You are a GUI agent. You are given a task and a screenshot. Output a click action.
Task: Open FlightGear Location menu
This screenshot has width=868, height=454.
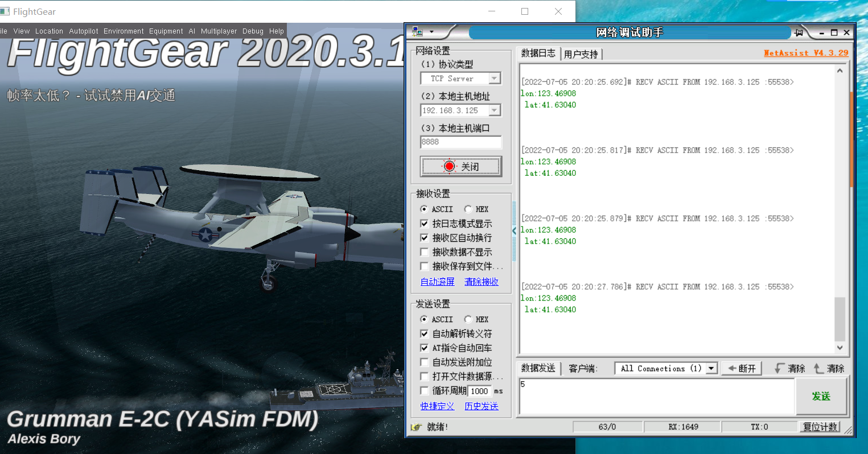[x=49, y=31]
